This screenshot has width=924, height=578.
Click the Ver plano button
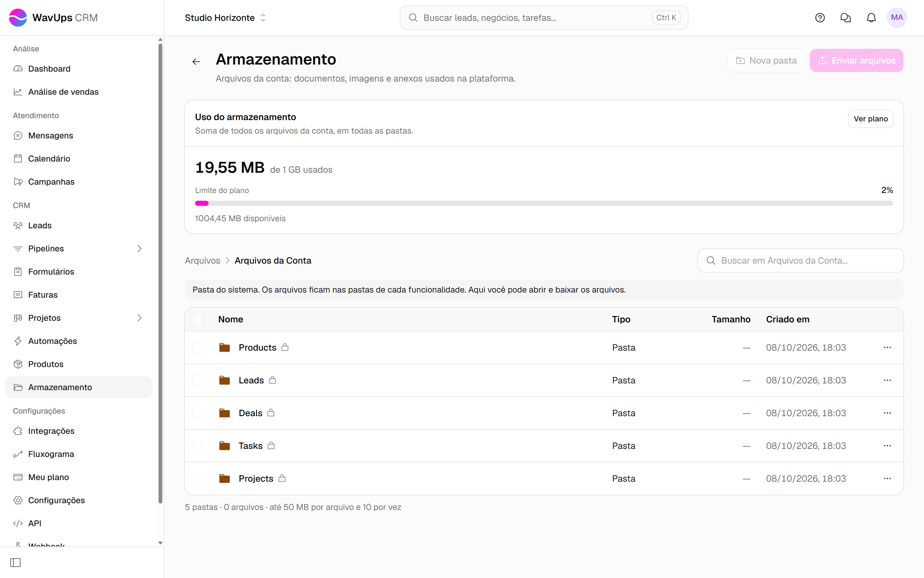870,119
